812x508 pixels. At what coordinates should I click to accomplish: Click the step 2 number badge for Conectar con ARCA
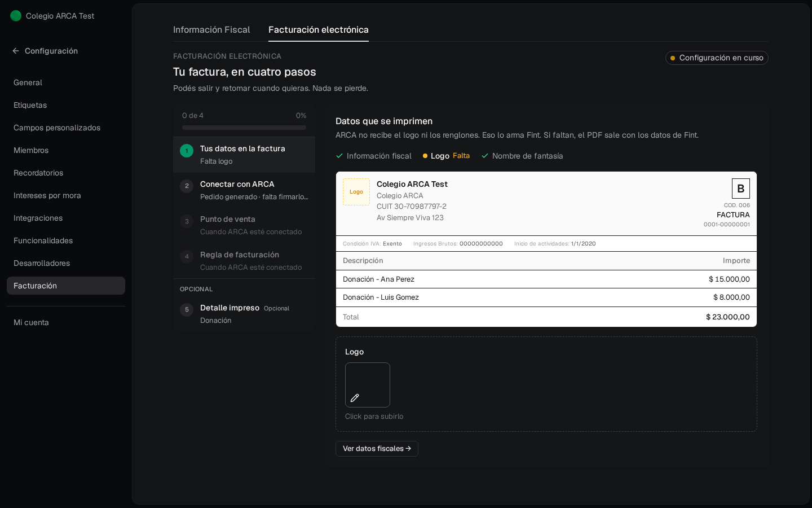[x=187, y=186]
